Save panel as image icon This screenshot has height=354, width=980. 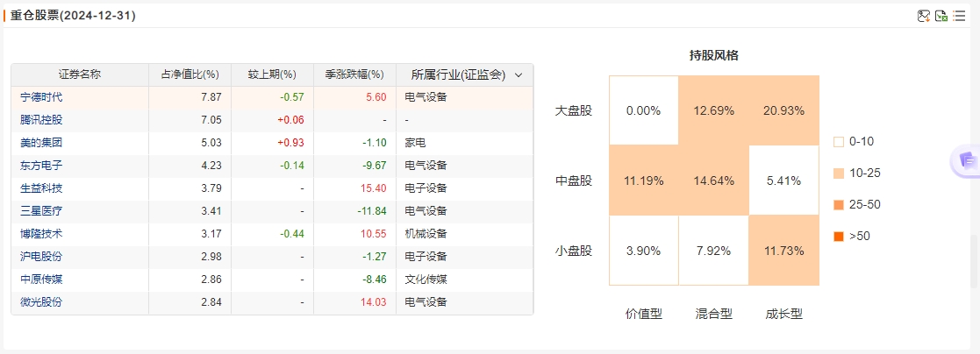pyautogui.click(x=924, y=17)
